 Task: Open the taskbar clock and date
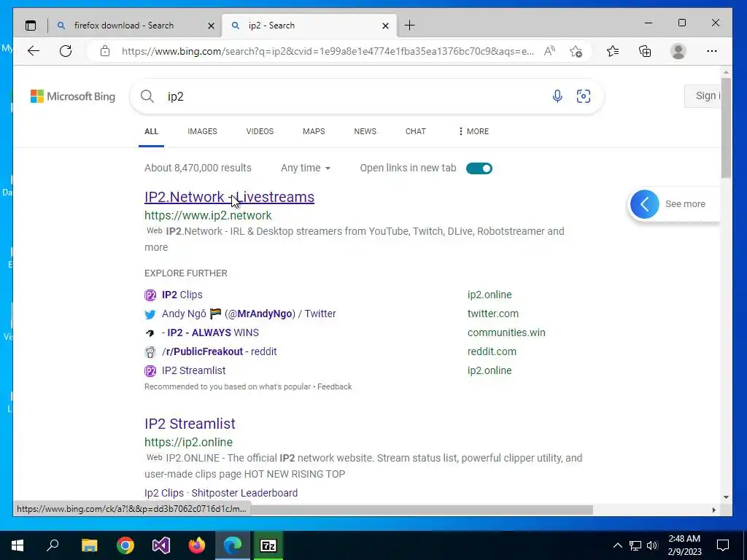click(x=684, y=545)
